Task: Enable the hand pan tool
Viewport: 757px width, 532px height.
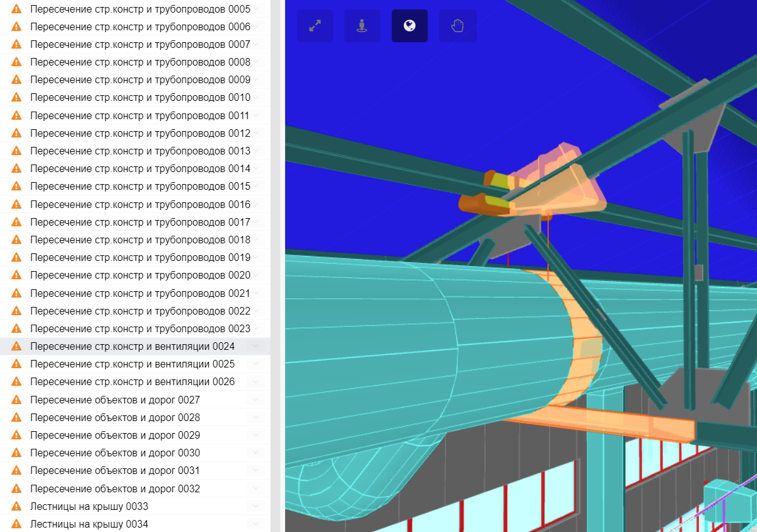Action: coord(457,26)
